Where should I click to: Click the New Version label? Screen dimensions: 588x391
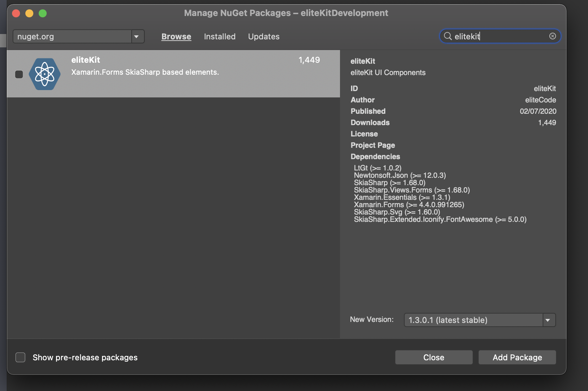tap(372, 319)
